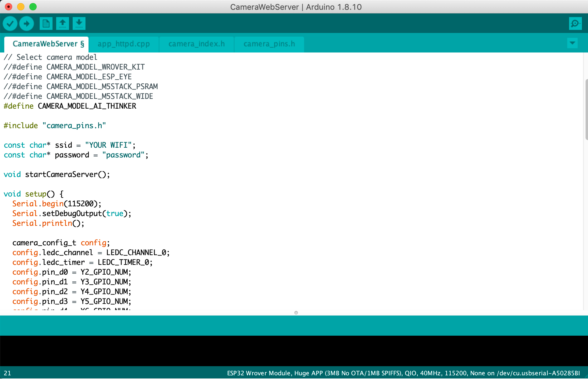Click inside the "YOUR WIFI" ssid string
588x379 pixels.
[108, 145]
